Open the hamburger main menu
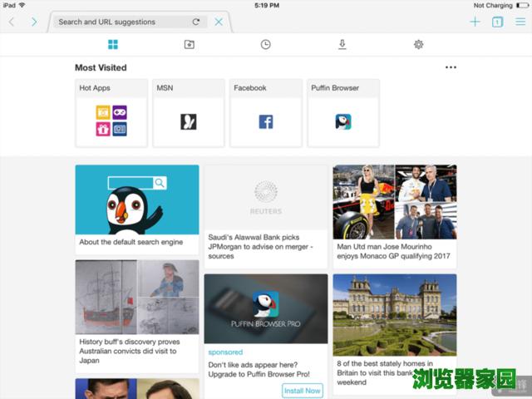The image size is (532, 399). click(x=520, y=22)
